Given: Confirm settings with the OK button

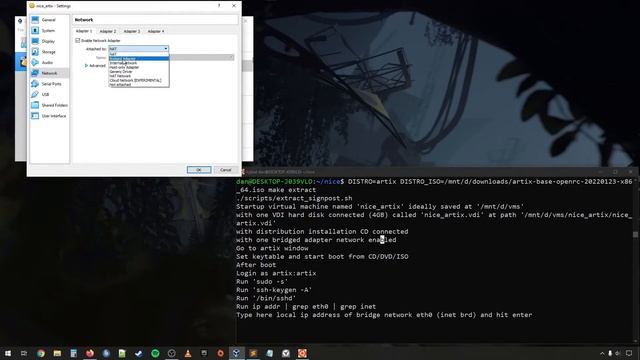Looking at the screenshot, I should [x=199, y=170].
